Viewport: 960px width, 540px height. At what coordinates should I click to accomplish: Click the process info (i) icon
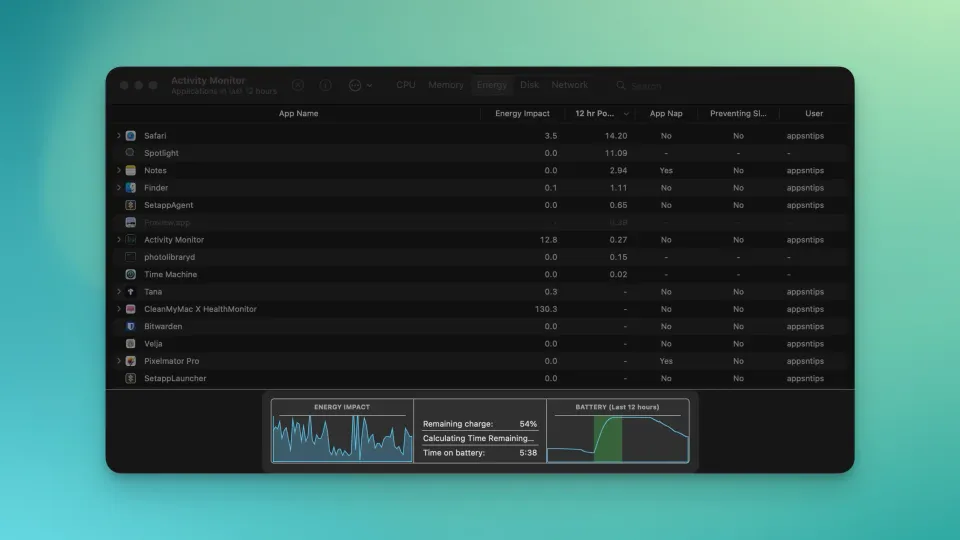325,86
